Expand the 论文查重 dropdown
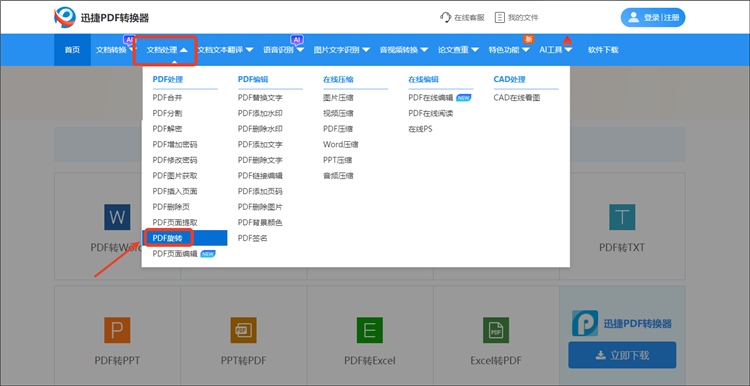This screenshot has height=386, width=750. [459, 50]
